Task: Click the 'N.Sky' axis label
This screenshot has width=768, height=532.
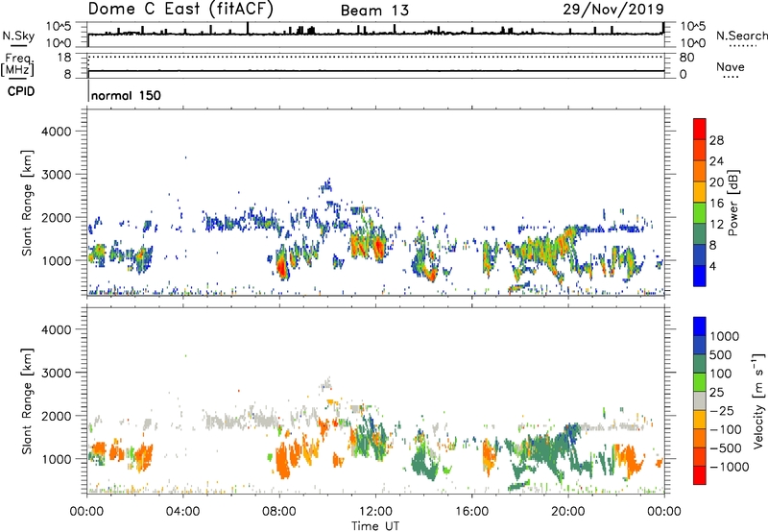Action: click(x=18, y=36)
